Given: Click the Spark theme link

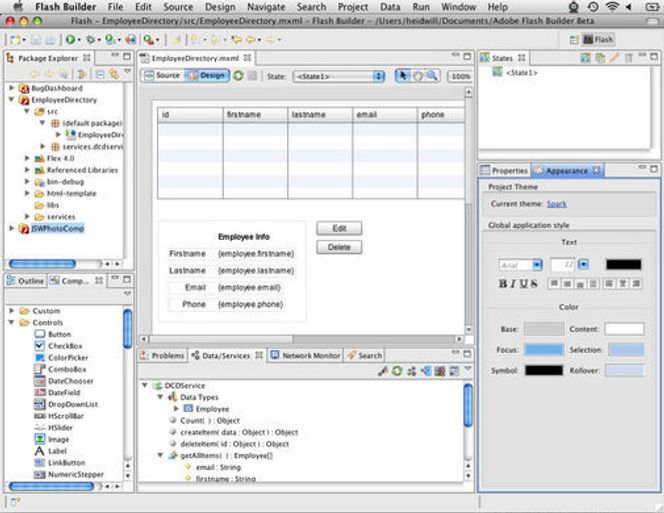Looking at the screenshot, I should 556,204.
